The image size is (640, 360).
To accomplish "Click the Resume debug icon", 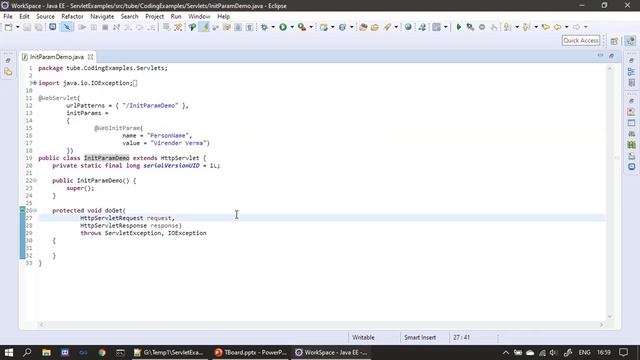I will [x=82, y=27].
